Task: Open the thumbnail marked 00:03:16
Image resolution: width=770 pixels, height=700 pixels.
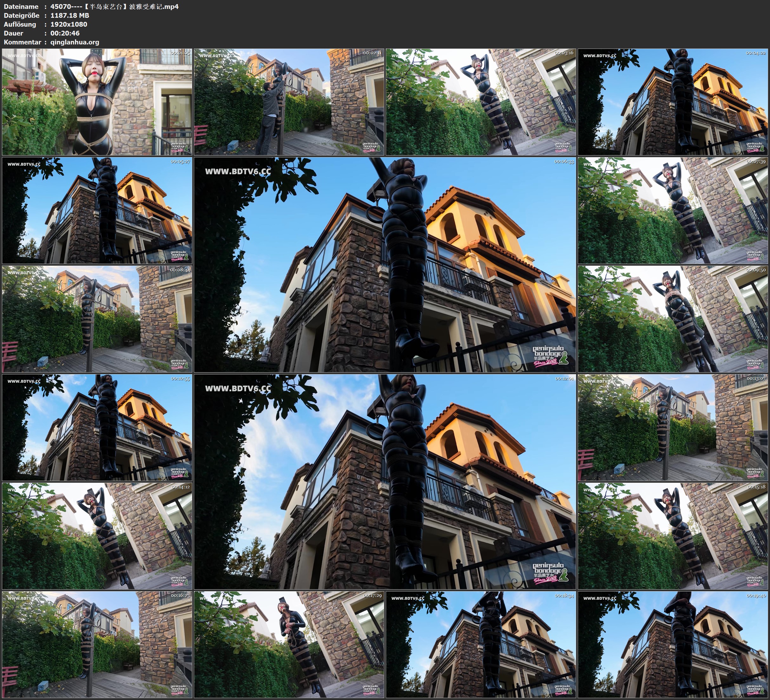Action: (x=481, y=102)
